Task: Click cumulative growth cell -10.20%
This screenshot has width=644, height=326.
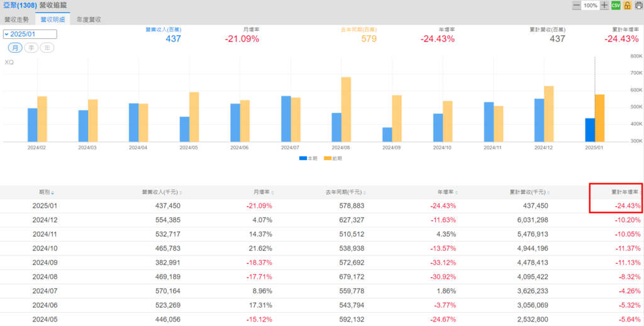Action: (x=628, y=220)
